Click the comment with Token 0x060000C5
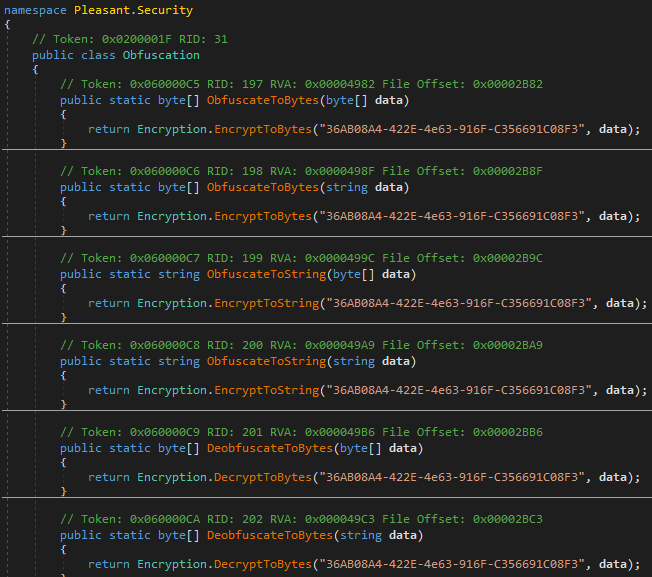 coord(301,84)
